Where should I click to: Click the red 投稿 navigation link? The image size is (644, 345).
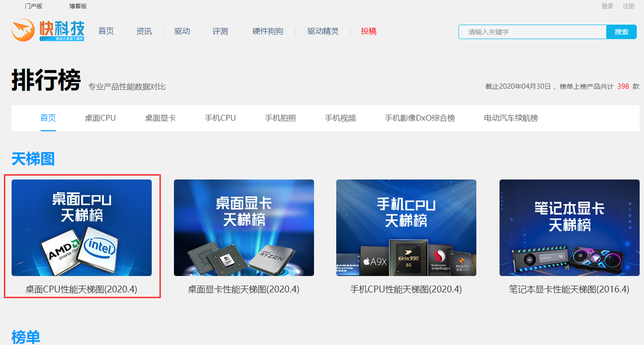coord(369,31)
